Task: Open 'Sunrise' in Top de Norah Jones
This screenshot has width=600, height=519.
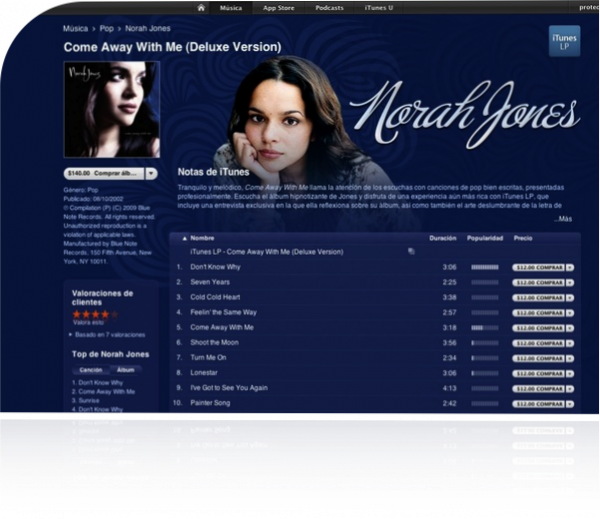Action: 89,400
